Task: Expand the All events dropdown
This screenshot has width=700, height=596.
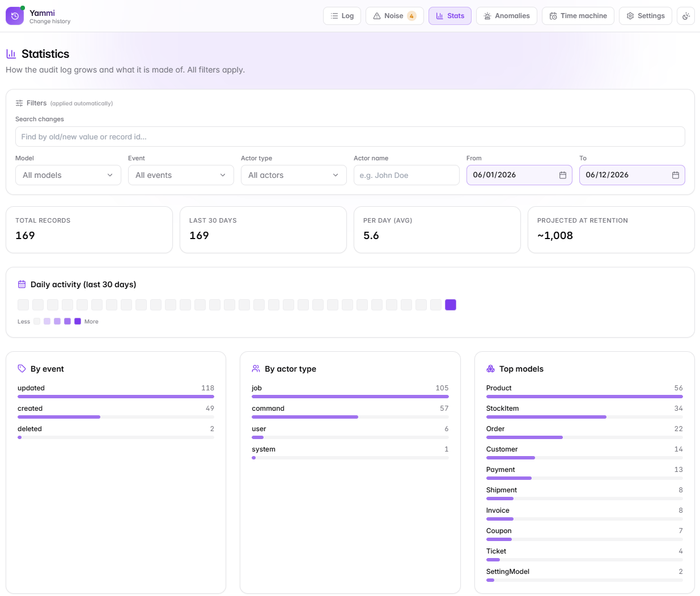Action: [181, 175]
